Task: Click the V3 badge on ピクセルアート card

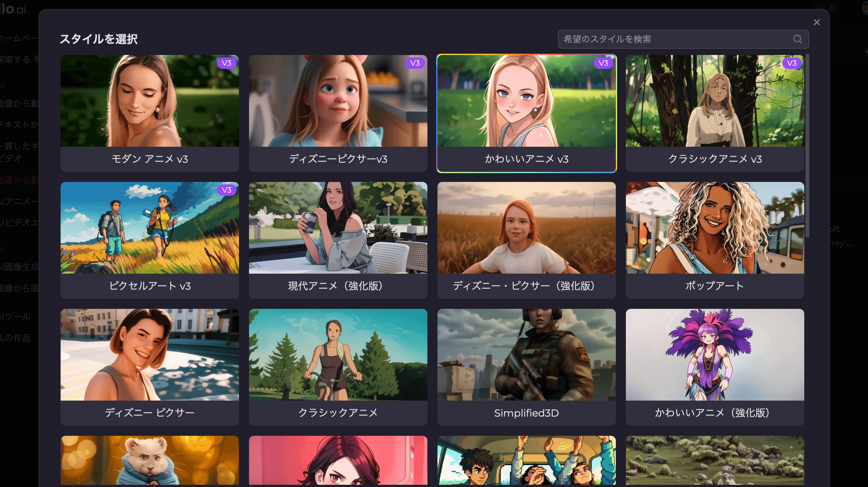Action: pyautogui.click(x=226, y=190)
